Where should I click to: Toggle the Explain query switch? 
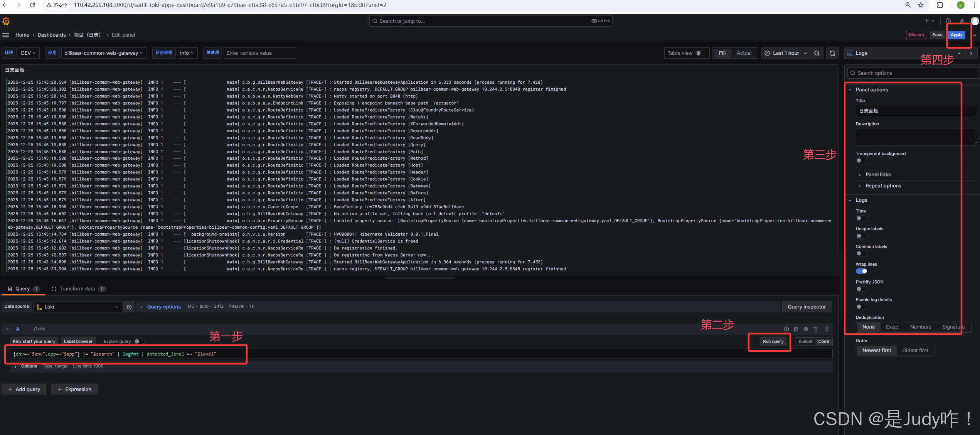tap(139, 341)
